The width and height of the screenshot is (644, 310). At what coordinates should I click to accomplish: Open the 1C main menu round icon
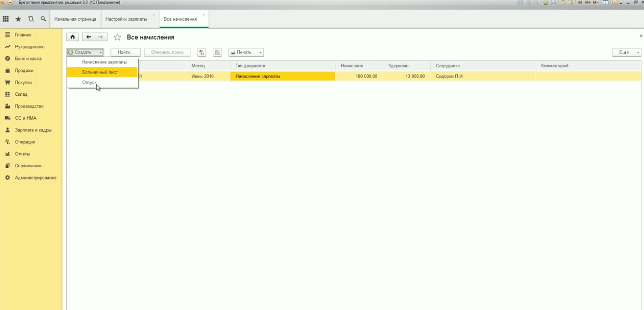[3, 3]
